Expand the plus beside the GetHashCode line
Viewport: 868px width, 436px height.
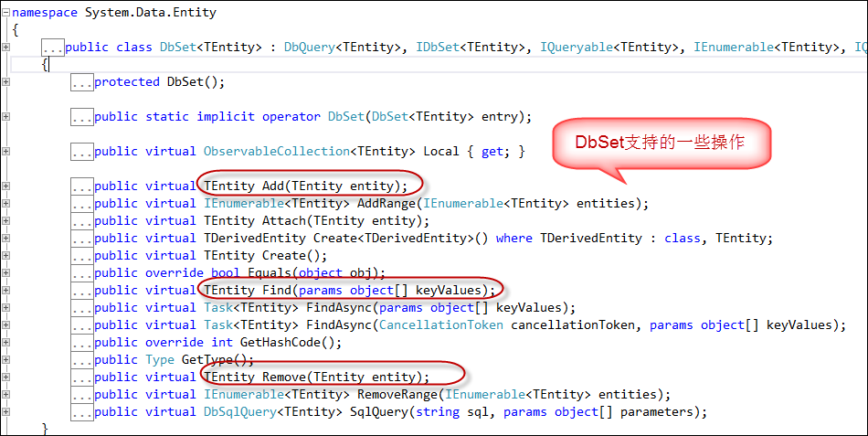click(x=6, y=343)
